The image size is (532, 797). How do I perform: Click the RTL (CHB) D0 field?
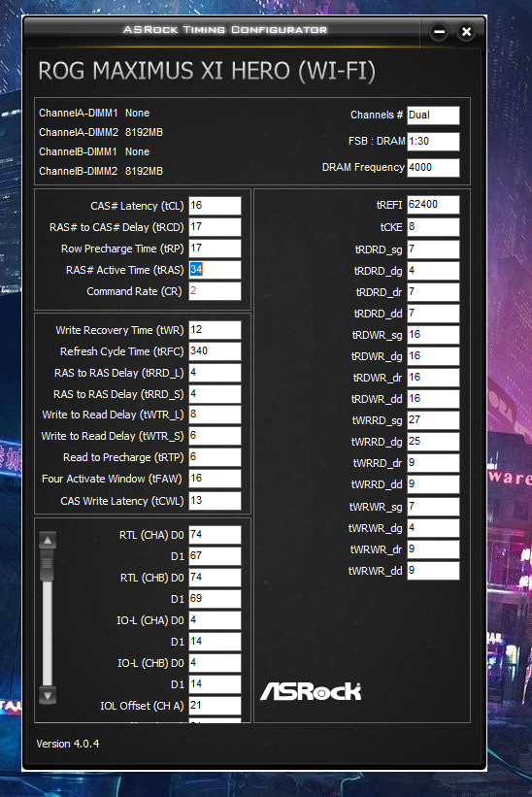click(x=215, y=578)
